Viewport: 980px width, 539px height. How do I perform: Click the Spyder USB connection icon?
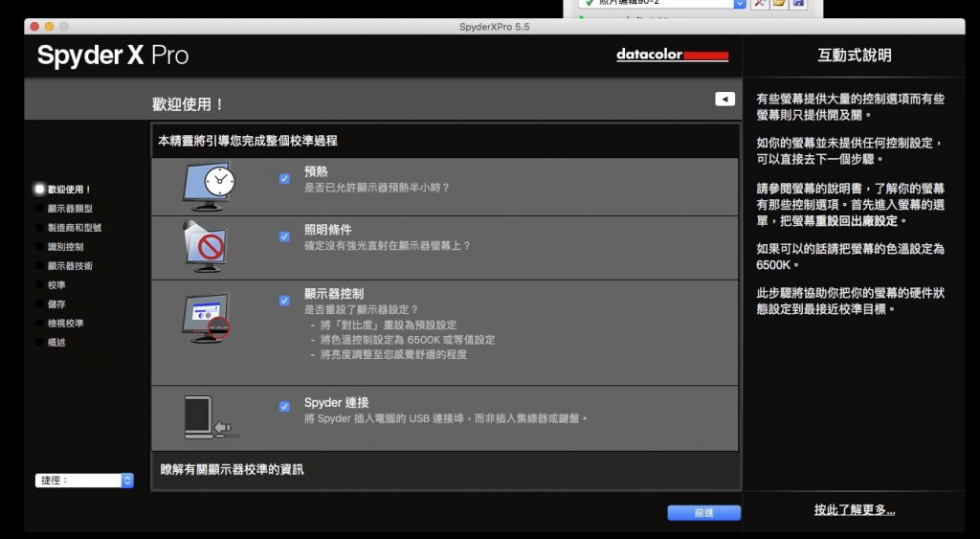(x=212, y=417)
